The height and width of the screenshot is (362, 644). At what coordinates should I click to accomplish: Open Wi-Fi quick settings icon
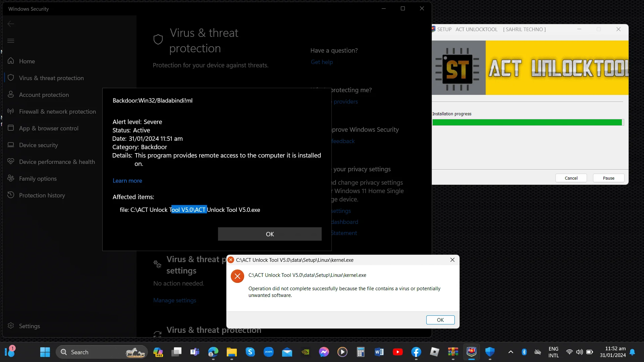click(x=569, y=352)
